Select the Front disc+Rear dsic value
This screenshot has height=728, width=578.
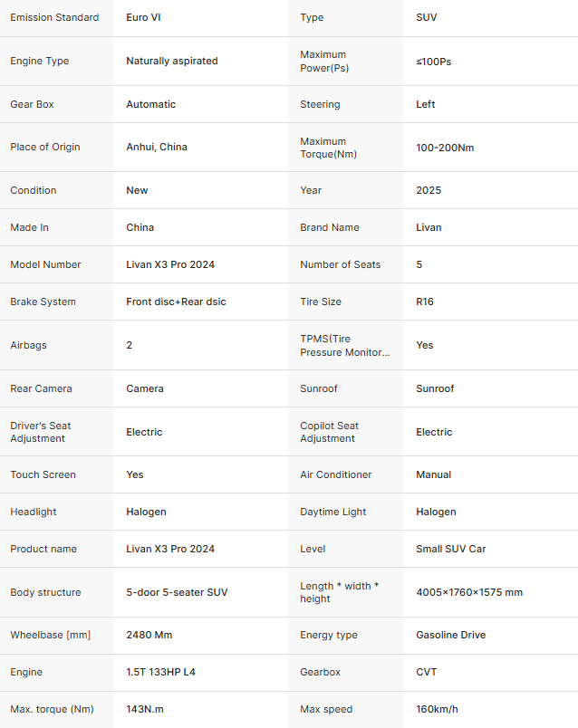[176, 302]
